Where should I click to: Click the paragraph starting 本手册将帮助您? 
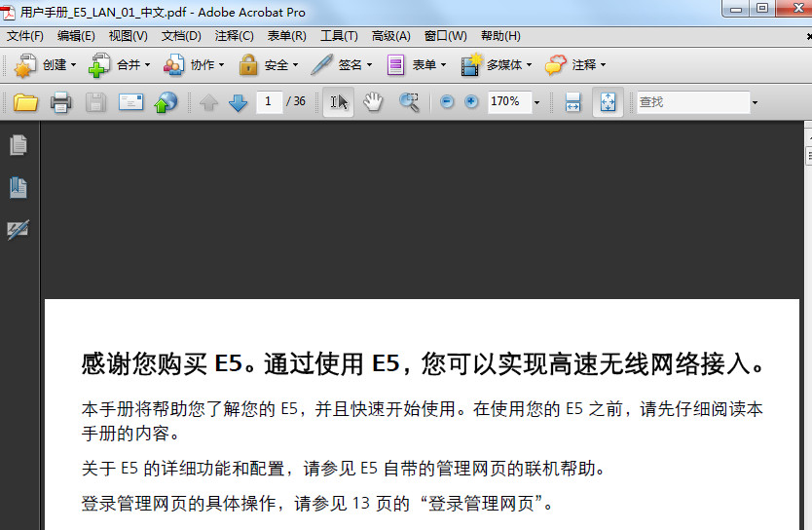tap(422, 421)
